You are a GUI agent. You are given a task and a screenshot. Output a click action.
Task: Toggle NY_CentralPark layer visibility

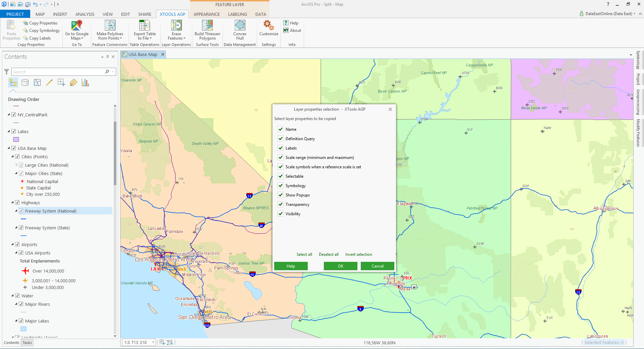click(14, 115)
